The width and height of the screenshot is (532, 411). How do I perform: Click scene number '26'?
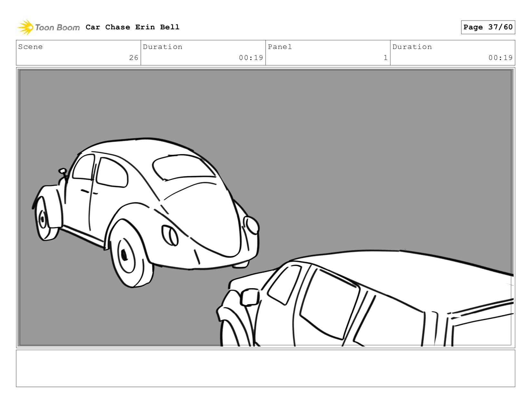click(x=133, y=58)
